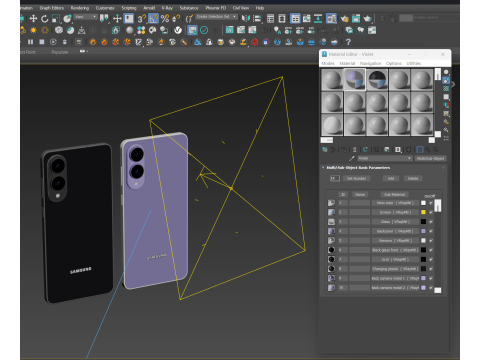Click Sample Type sphere icon in Material Editor
The height and width of the screenshot is (360, 480).
coord(446,72)
